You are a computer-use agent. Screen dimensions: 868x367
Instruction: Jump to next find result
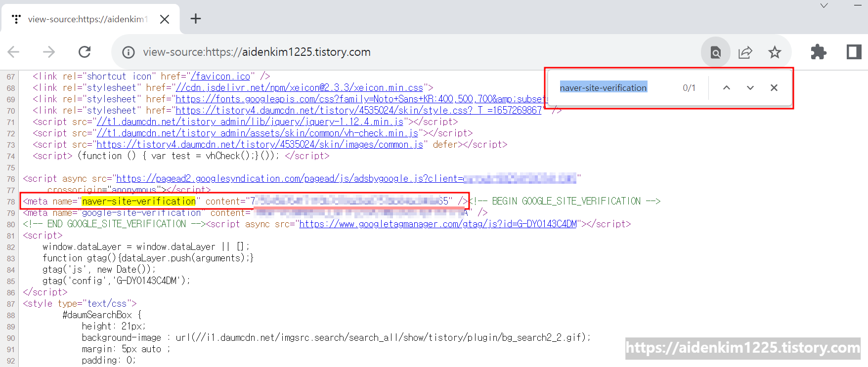[x=750, y=88]
